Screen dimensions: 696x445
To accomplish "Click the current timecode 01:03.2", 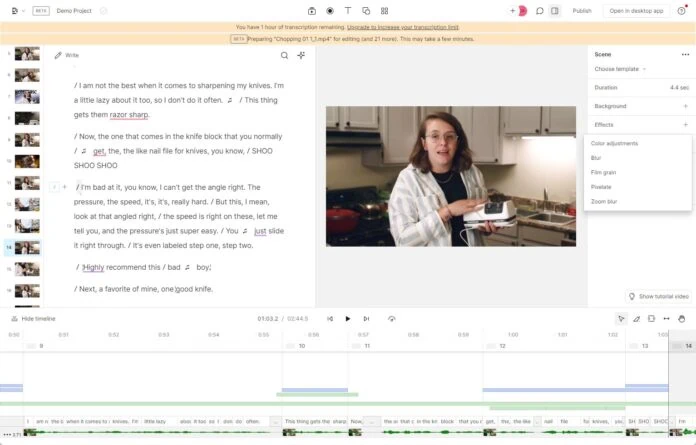I will coord(268,319).
